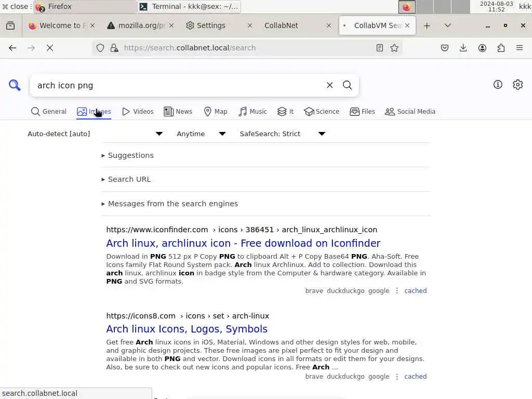The width and height of the screenshot is (532, 399).
Task: Select the It search category
Action: 285,112
